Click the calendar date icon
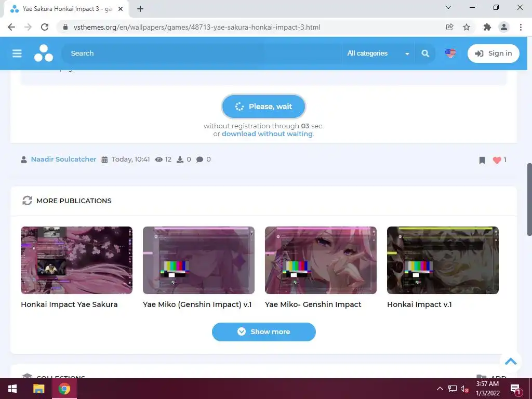This screenshot has height=399, width=532. (104, 159)
